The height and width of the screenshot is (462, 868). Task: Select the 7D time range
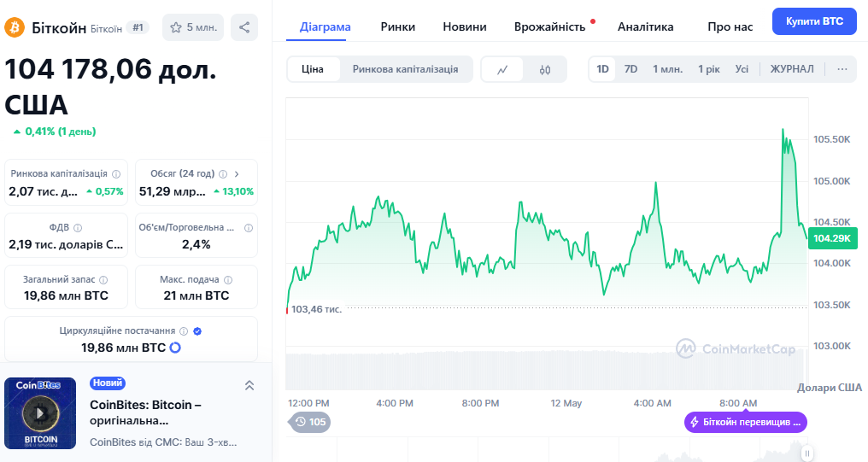click(x=630, y=69)
